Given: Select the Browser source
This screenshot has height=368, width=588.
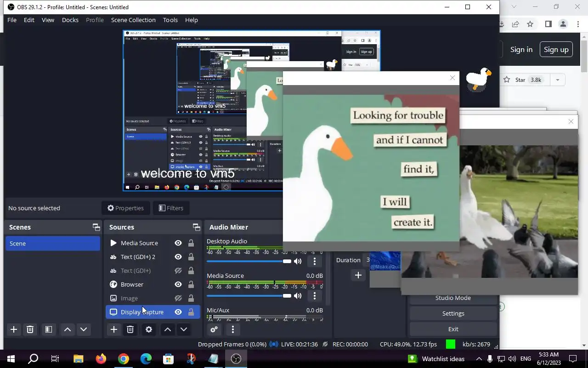Looking at the screenshot, I should pos(153,284).
